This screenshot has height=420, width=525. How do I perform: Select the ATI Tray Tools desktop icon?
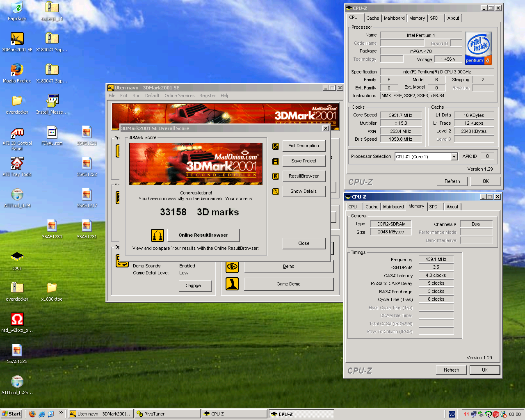pyautogui.click(x=17, y=163)
